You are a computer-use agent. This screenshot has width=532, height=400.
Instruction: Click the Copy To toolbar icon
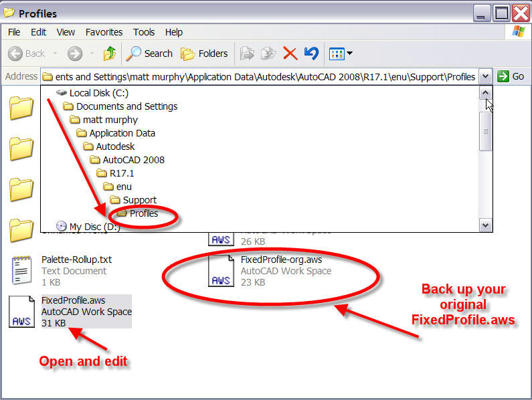point(268,54)
